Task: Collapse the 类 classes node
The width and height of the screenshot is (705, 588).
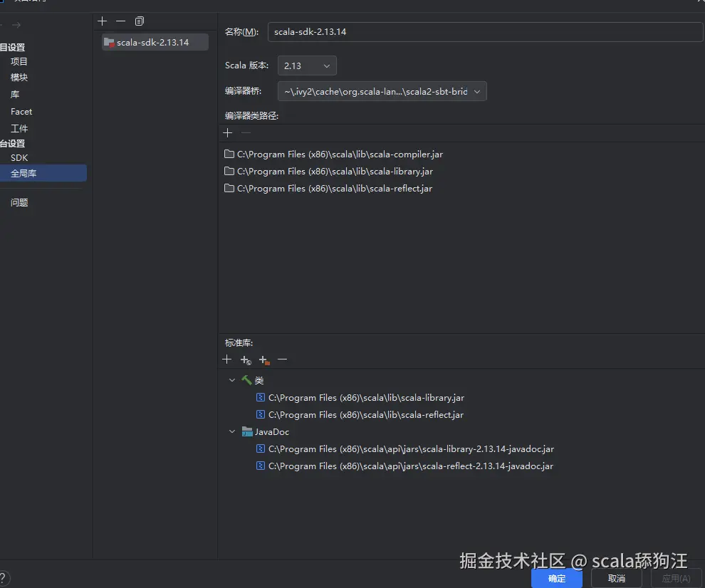Action: 231,380
